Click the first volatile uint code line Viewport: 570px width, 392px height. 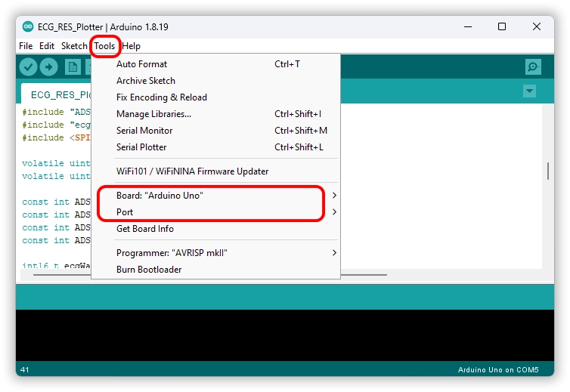[x=56, y=163]
